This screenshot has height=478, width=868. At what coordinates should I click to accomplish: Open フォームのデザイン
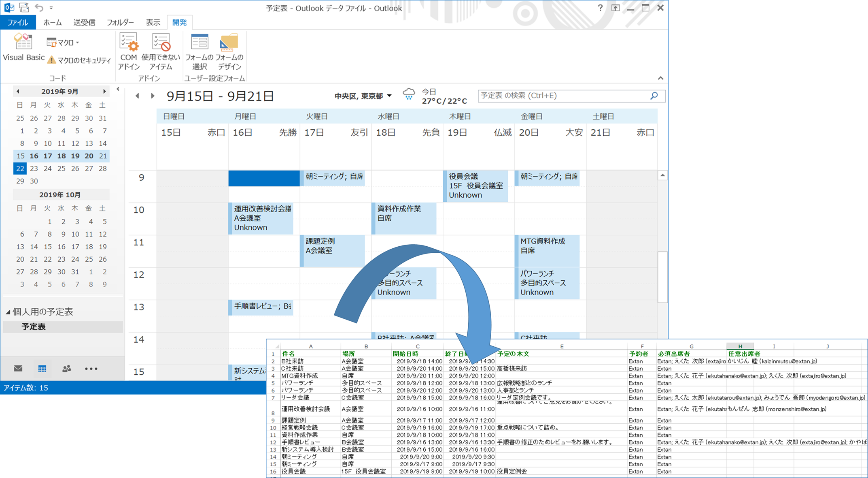(229, 52)
